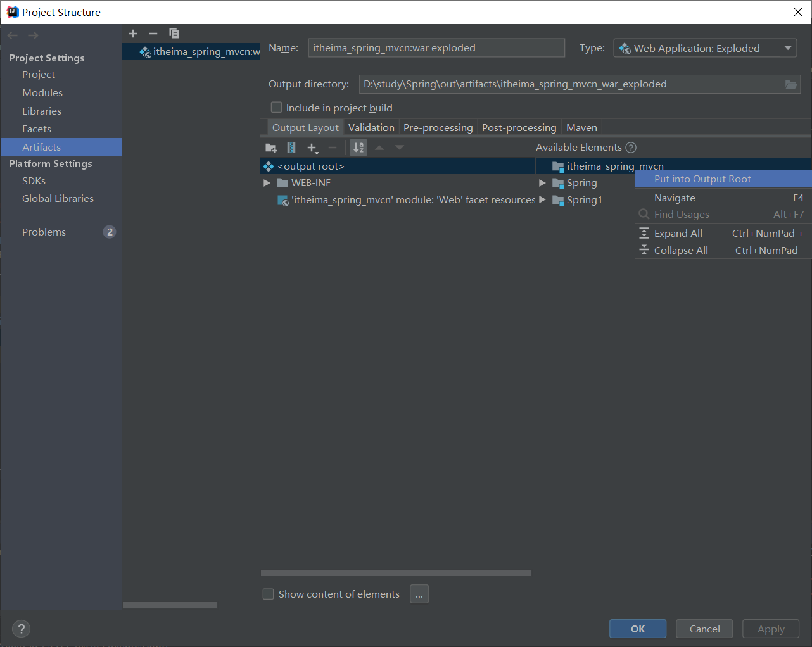
Task: Click the <output root> artifact icon
Action: point(269,166)
